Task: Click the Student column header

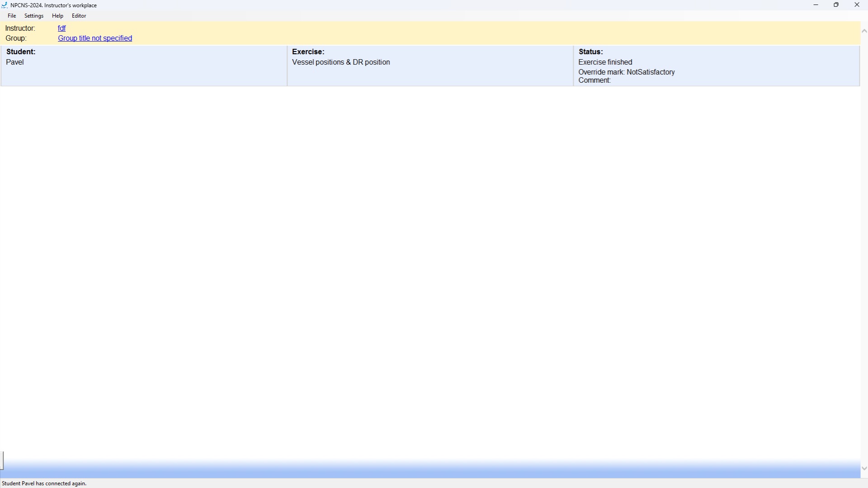Action: [21, 52]
